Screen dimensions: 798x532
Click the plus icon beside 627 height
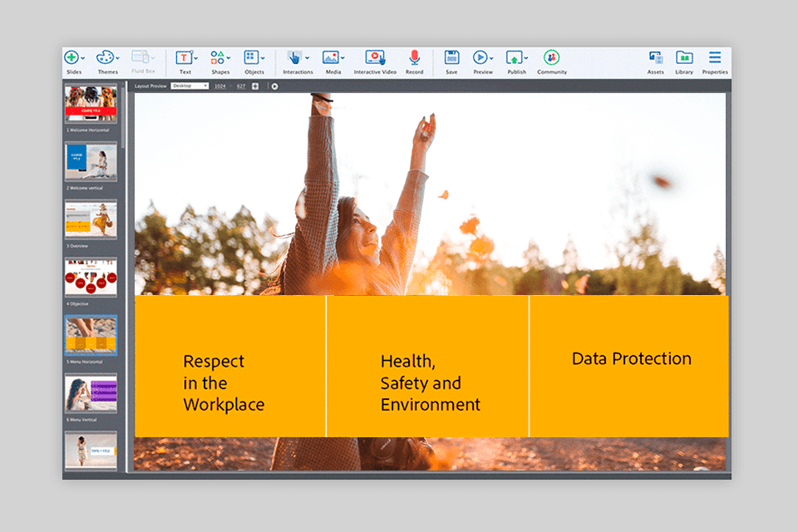[x=255, y=86]
